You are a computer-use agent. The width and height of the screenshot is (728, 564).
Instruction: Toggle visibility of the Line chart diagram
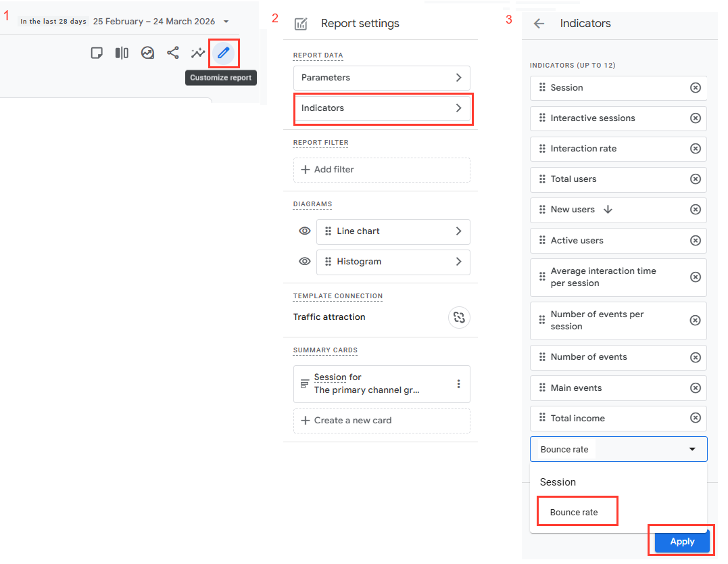pos(304,231)
